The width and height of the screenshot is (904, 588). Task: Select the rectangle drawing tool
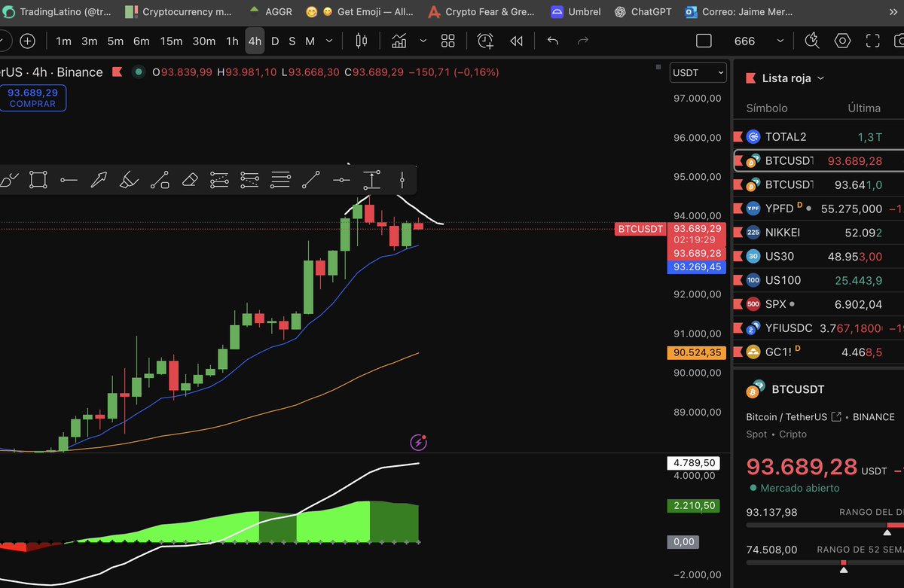[x=38, y=180]
